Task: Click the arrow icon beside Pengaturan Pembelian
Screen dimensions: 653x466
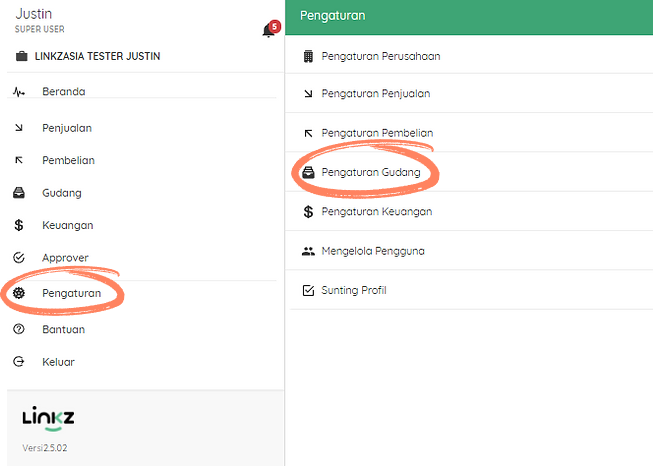Action: click(x=308, y=133)
